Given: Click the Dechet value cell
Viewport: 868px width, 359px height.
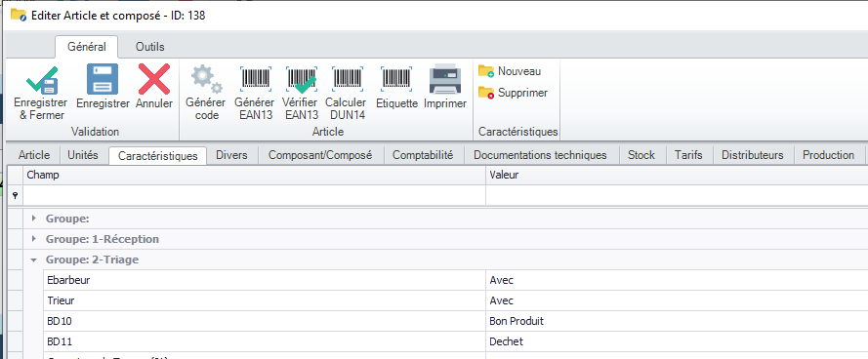Looking at the screenshot, I should click(x=677, y=341).
